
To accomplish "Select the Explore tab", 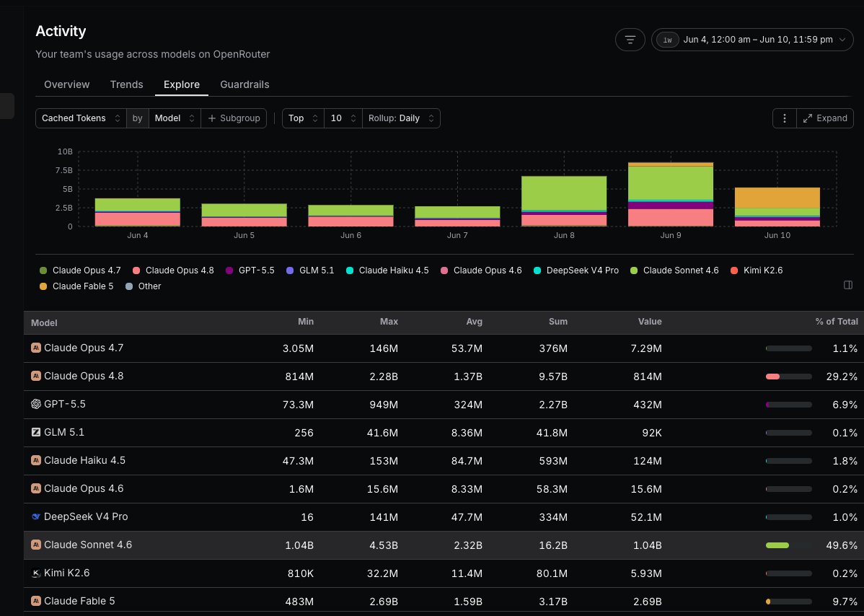I will pos(181,84).
